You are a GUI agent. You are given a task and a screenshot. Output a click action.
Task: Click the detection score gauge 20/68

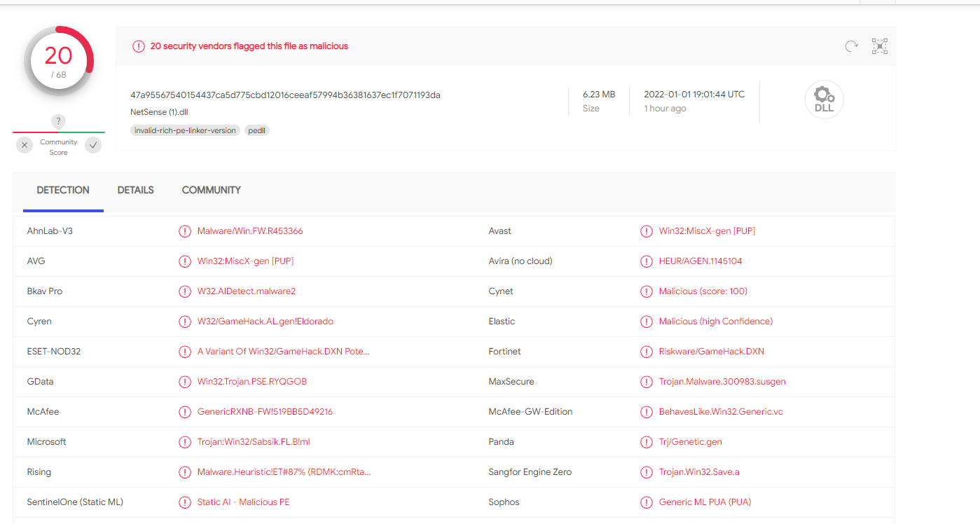(x=59, y=61)
